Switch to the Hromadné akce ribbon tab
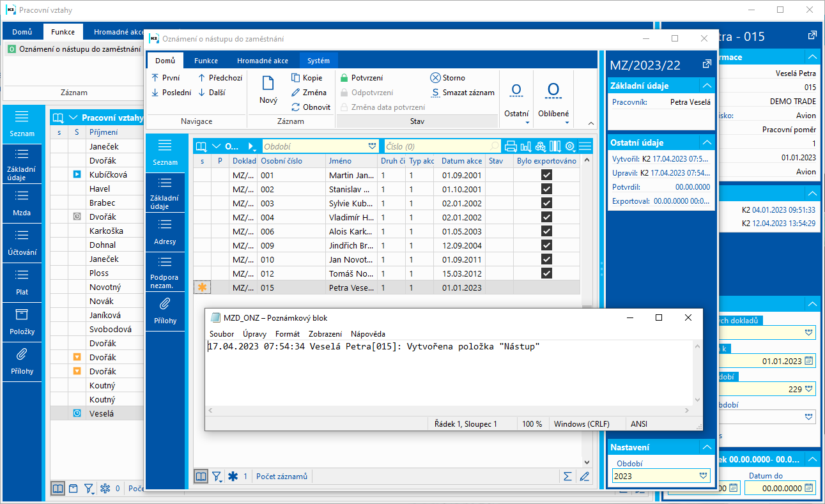This screenshot has width=825, height=504. (x=262, y=61)
